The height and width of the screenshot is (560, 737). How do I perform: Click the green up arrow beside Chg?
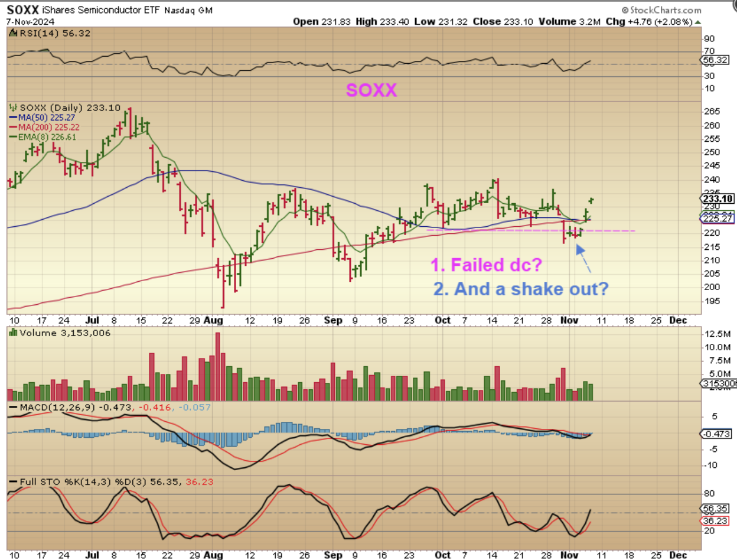[x=699, y=21]
